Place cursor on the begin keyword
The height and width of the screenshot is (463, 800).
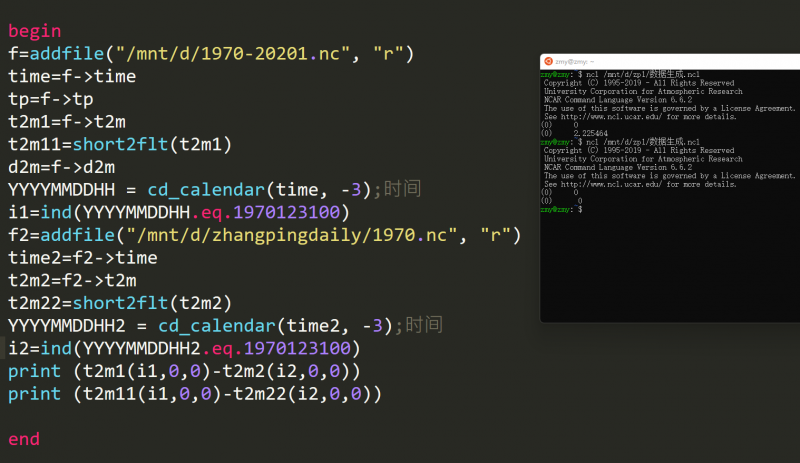tap(34, 31)
